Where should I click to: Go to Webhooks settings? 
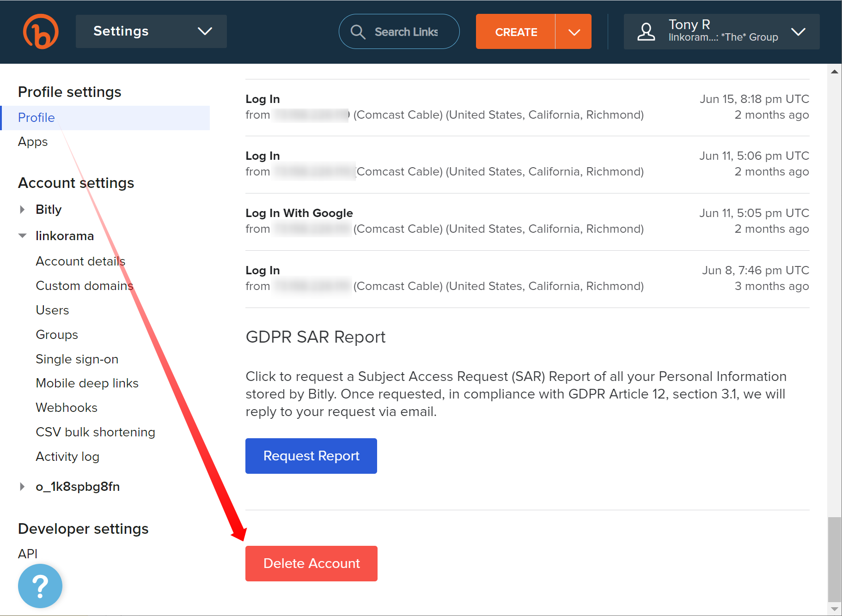67,408
